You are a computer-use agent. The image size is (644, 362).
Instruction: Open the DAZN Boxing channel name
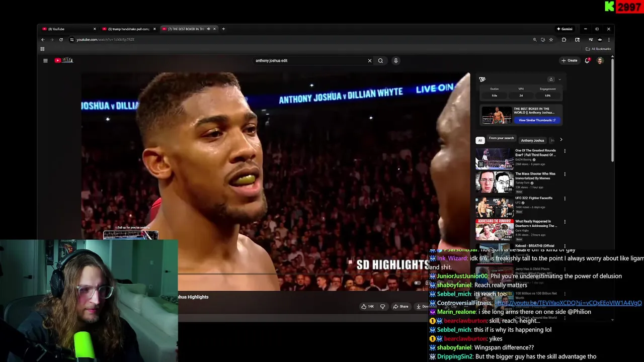pos(523,160)
